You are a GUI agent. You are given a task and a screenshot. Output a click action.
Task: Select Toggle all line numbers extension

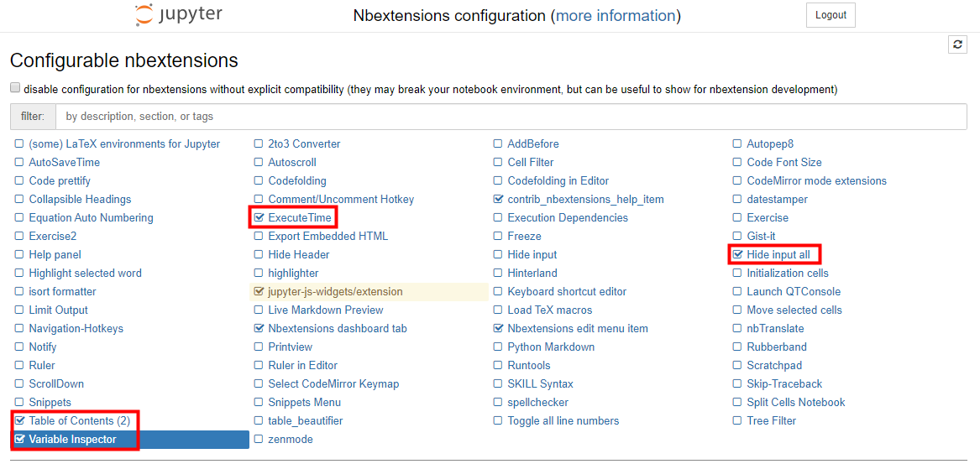563,421
